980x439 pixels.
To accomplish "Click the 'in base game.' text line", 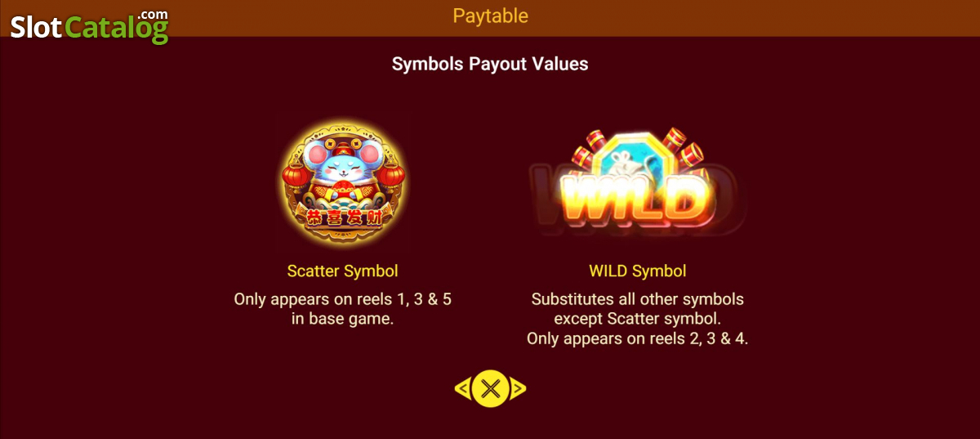I will click(x=343, y=319).
